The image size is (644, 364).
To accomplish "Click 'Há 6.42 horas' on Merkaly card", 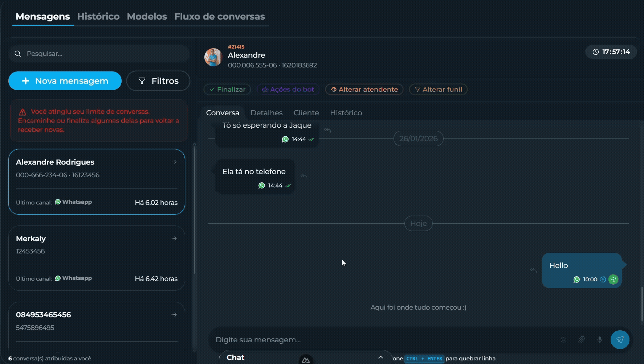I will coord(156,279).
